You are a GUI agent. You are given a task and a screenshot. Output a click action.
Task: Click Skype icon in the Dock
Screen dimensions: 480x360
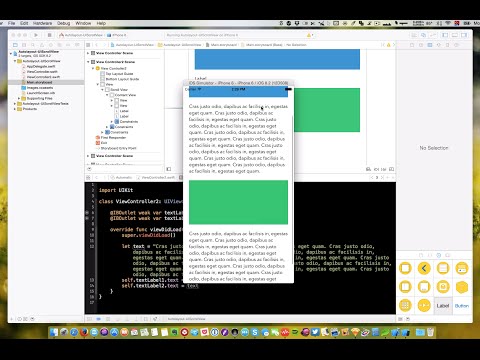tap(255, 332)
